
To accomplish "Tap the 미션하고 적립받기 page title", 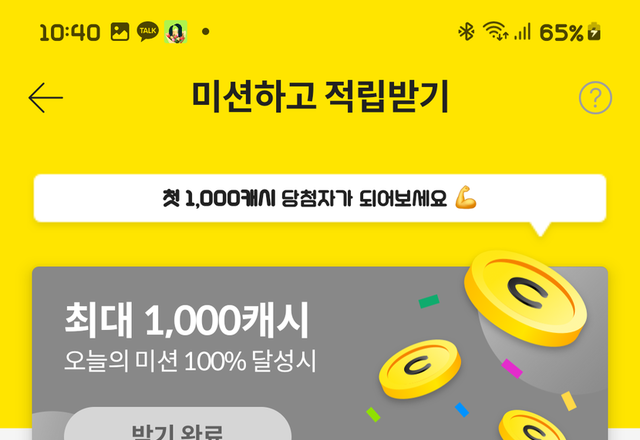I will click(x=320, y=97).
